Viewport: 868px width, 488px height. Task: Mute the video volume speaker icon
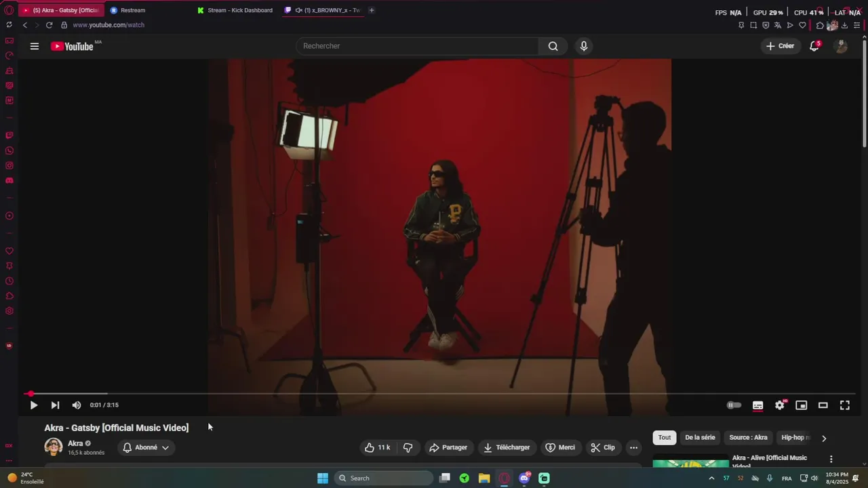tap(77, 405)
